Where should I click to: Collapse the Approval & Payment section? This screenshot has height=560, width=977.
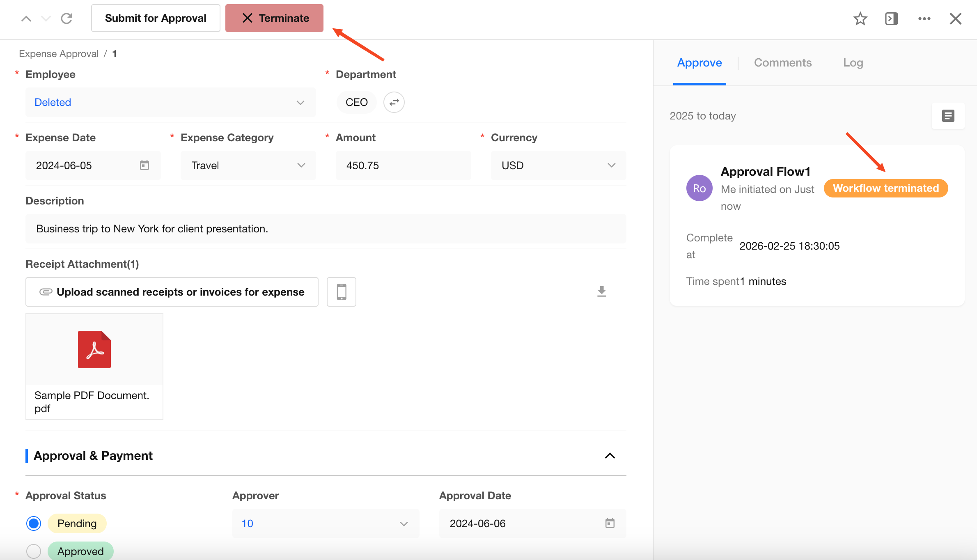tap(610, 456)
